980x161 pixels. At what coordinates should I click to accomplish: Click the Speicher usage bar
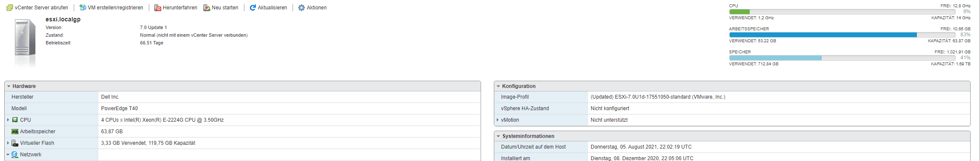click(x=842, y=58)
